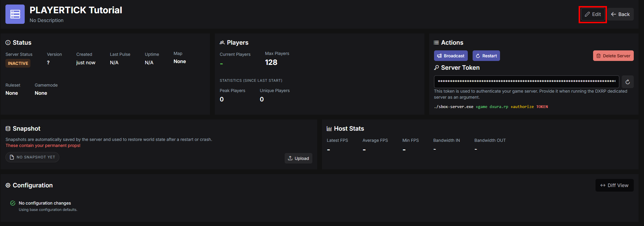
Task: Open the Edit panel for the server
Action: [x=592, y=14]
